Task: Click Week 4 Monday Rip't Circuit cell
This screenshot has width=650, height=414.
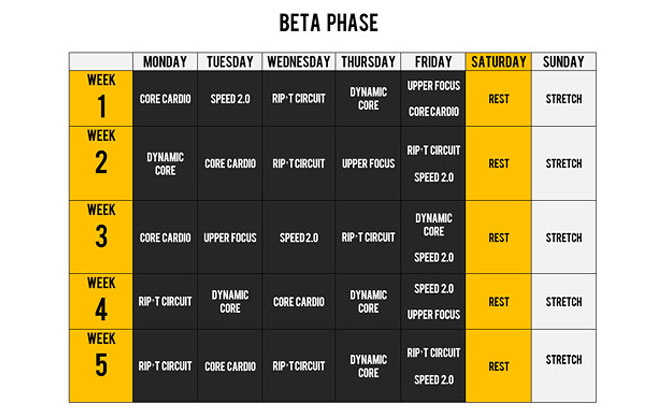Action: pos(165,302)
